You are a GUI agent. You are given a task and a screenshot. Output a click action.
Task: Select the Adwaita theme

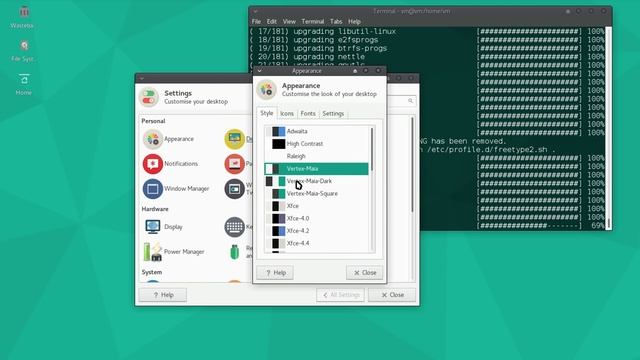pos(316,131)
